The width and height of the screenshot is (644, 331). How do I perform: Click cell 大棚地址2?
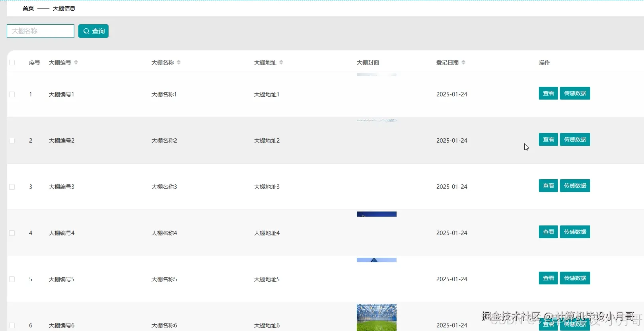tap(267, 141)
